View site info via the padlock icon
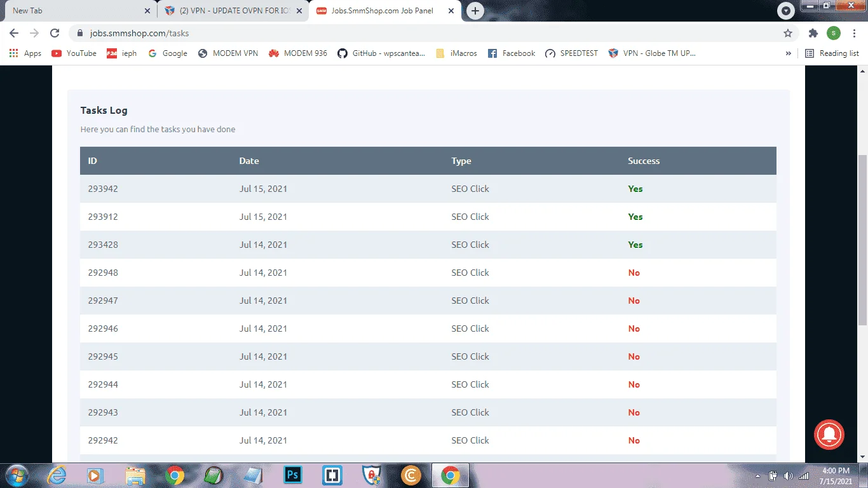 [80, 33]
